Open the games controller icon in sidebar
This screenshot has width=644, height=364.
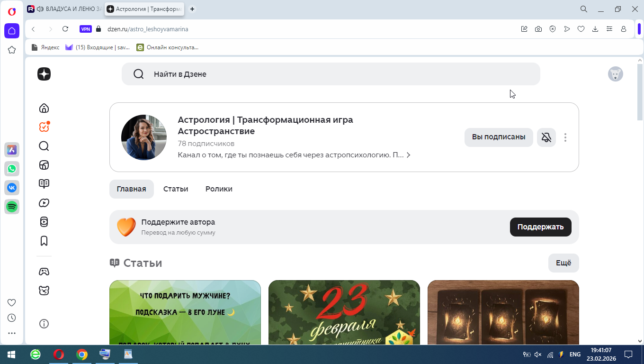point(44,272)
